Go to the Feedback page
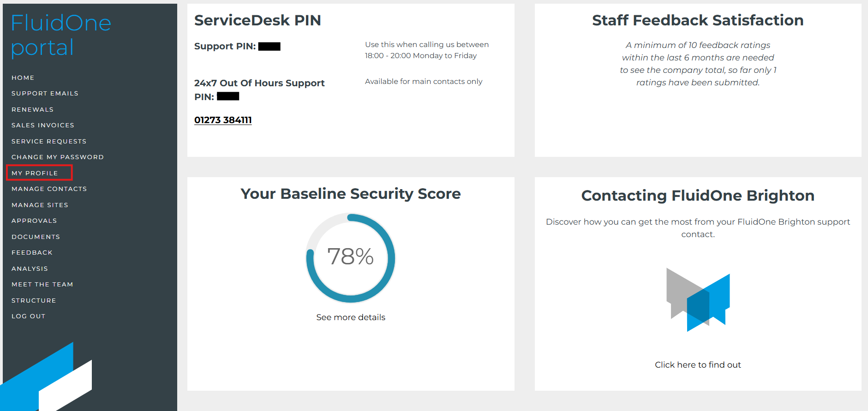 click(32, 252)
